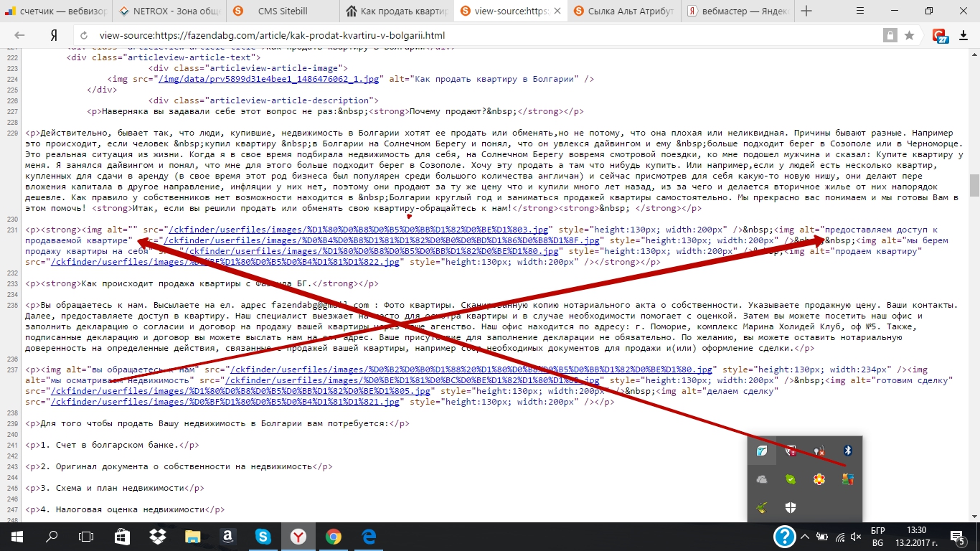This screenshot has height=551, width=980.
Task: Switch to the CMS Sitebill tab
Action: pyautogui.click(x=283, y=11)
